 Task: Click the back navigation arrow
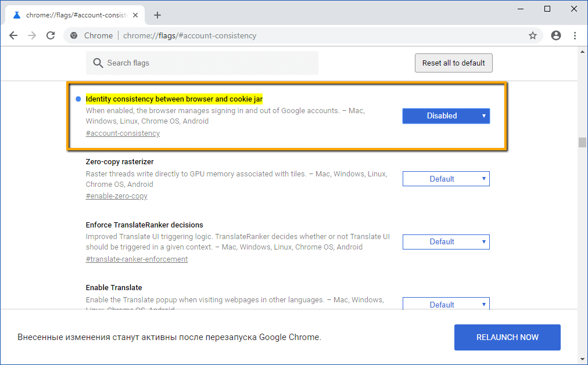[x=13, y=35]
